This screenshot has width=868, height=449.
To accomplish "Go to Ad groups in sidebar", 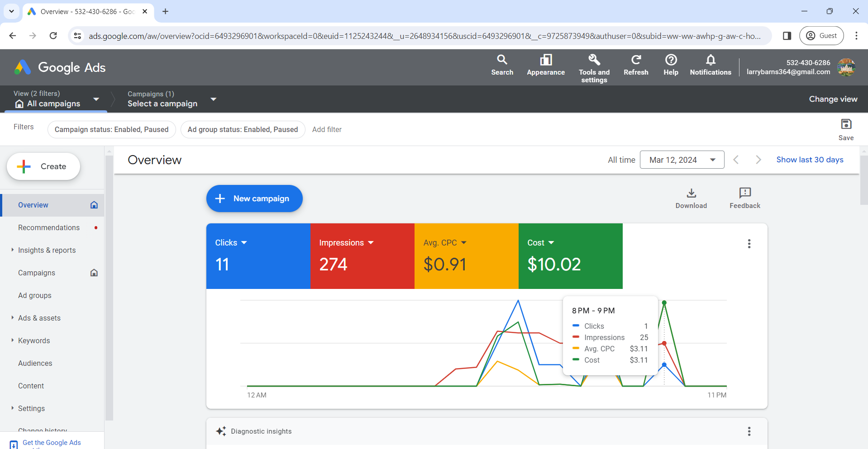I will [35, 295].
